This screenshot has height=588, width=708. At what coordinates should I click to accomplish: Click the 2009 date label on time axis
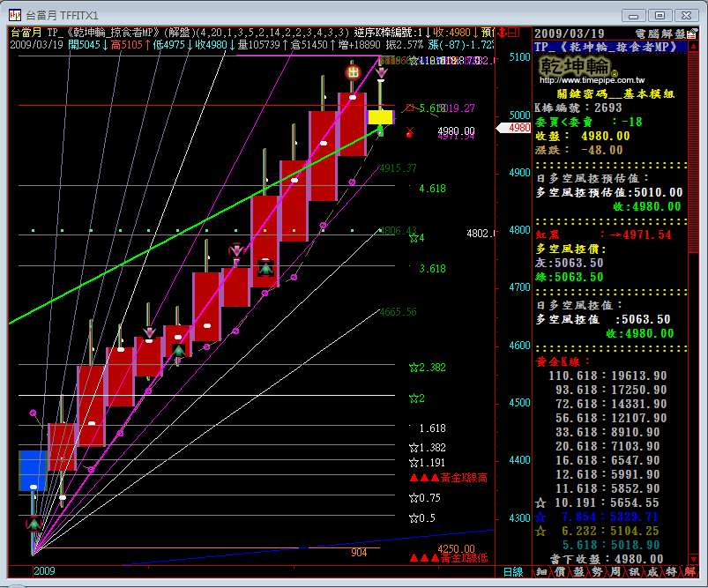coord(44,571)
